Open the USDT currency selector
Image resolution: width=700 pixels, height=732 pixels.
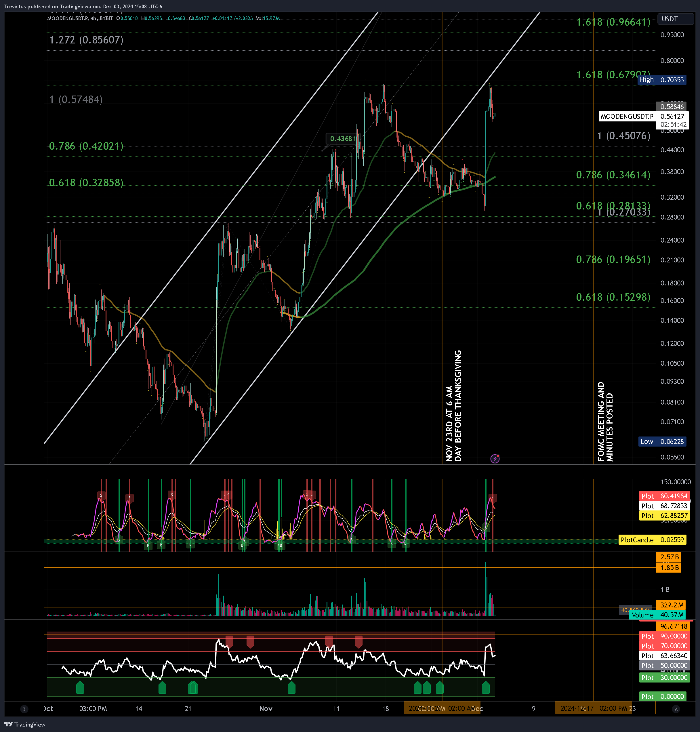[676, 19]
